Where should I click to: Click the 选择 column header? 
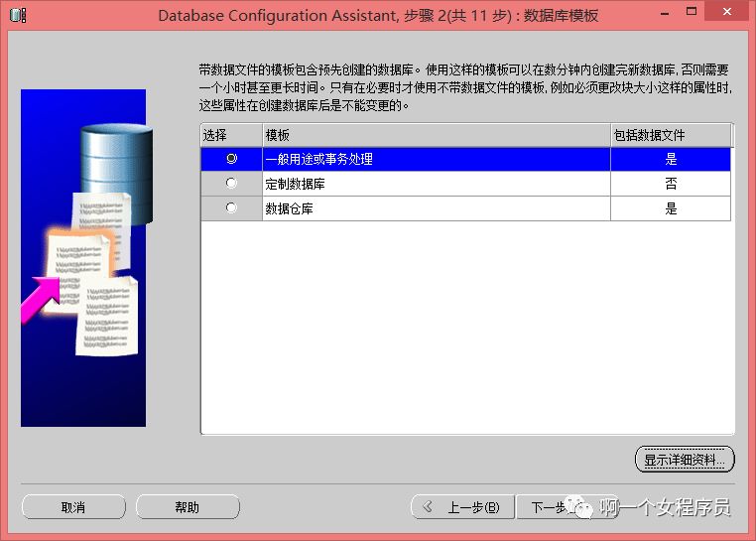pyautogui.click(x=231, y=135)
